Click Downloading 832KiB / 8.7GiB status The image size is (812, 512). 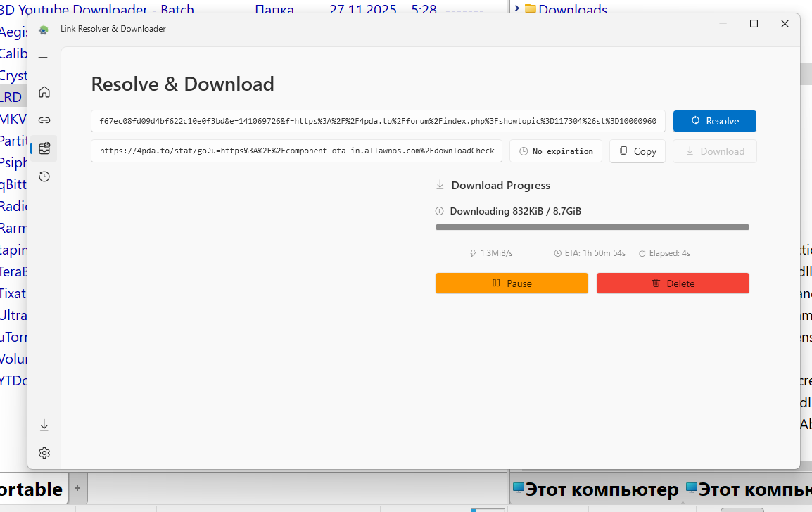click(x=515, y=211)
